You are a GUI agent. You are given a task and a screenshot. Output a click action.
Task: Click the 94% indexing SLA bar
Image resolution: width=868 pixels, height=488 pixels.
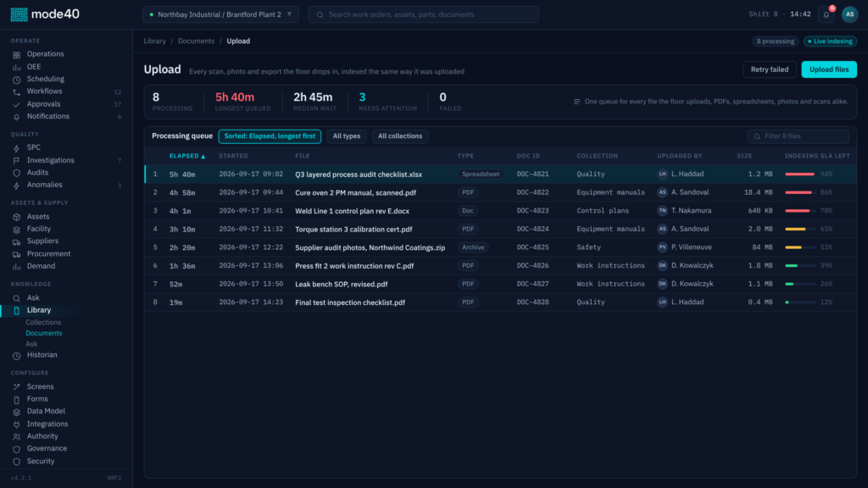point(800,175)
